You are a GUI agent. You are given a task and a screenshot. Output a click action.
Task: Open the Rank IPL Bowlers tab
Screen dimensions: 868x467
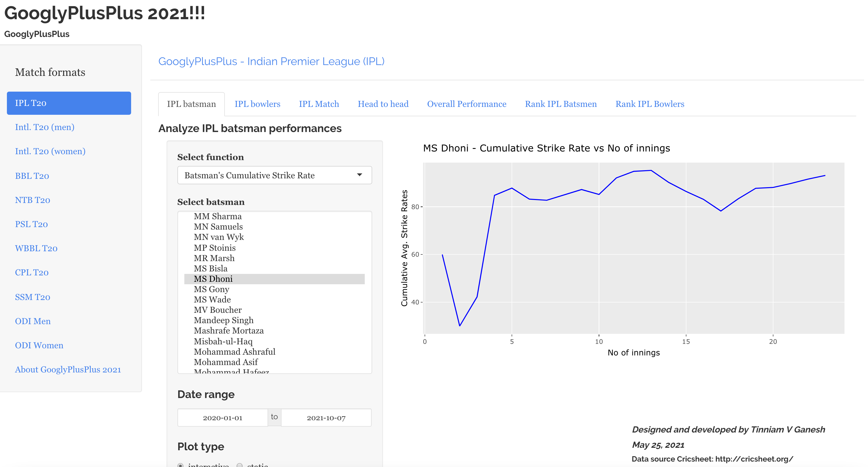click(649, 104)
